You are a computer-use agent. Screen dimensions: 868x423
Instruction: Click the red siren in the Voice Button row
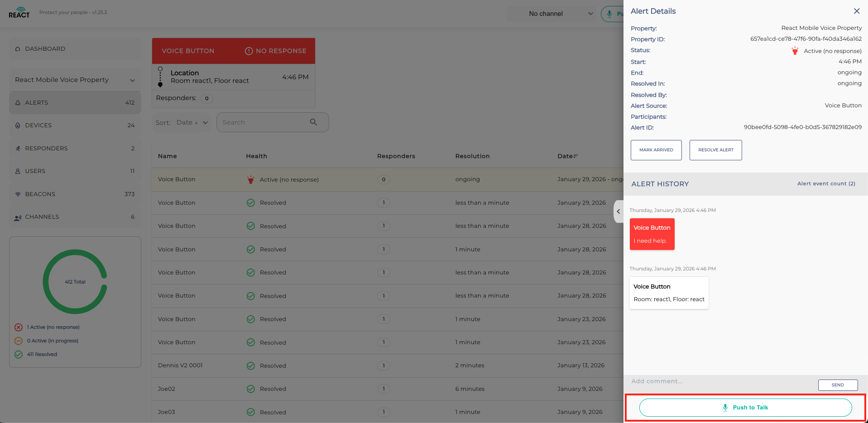(x=250, y=180)
